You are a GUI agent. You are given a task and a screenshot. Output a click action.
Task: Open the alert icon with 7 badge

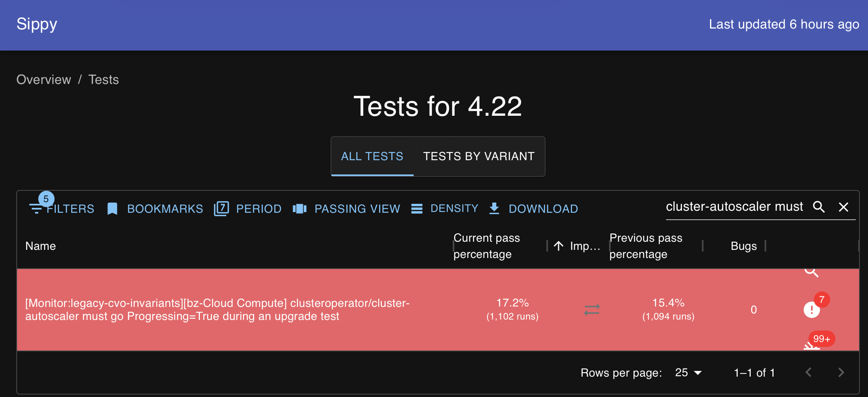(x=812, y=309)
